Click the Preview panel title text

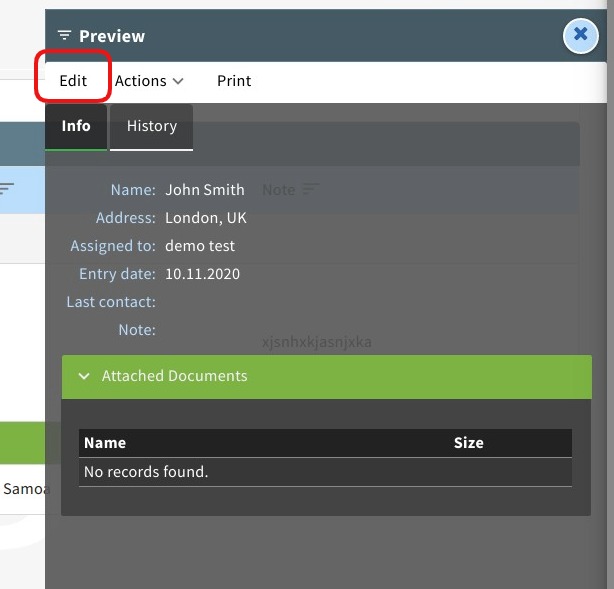click(x=112, y=36)
